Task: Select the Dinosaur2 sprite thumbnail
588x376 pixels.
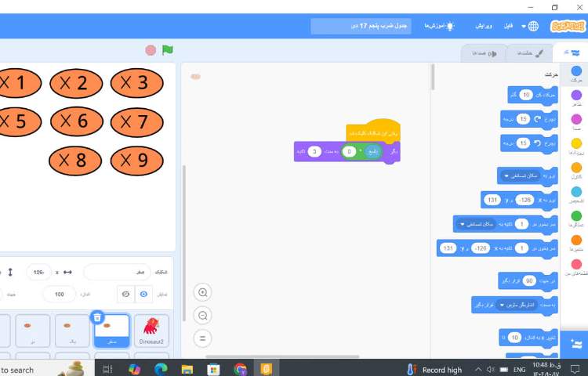Action: (151, 331)
